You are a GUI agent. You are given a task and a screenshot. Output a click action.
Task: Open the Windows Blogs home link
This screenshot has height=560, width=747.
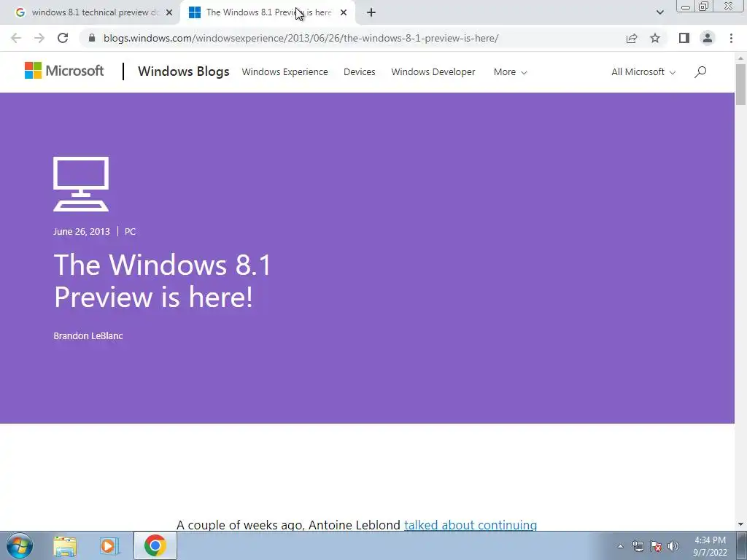click(183, 71)
